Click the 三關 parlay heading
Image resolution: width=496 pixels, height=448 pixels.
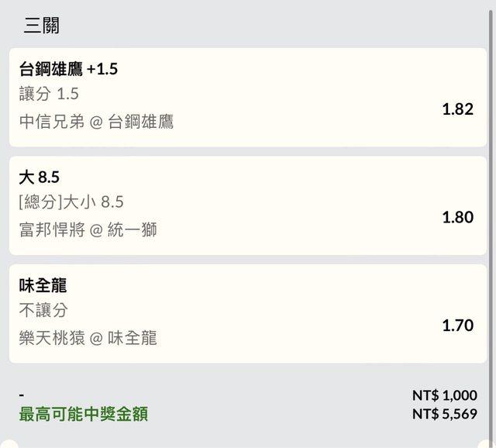coord(42,26)
